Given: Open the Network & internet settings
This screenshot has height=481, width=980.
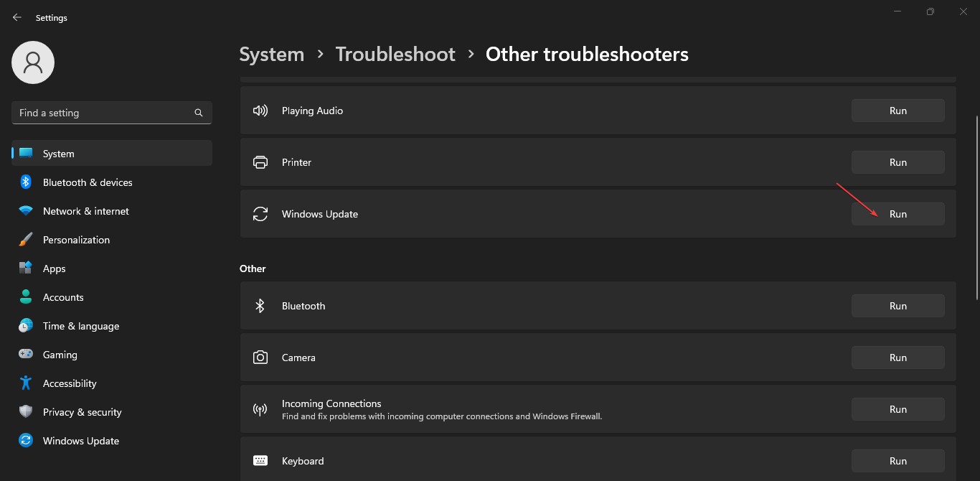Looking at the screenshot, I should click(86, 211).
